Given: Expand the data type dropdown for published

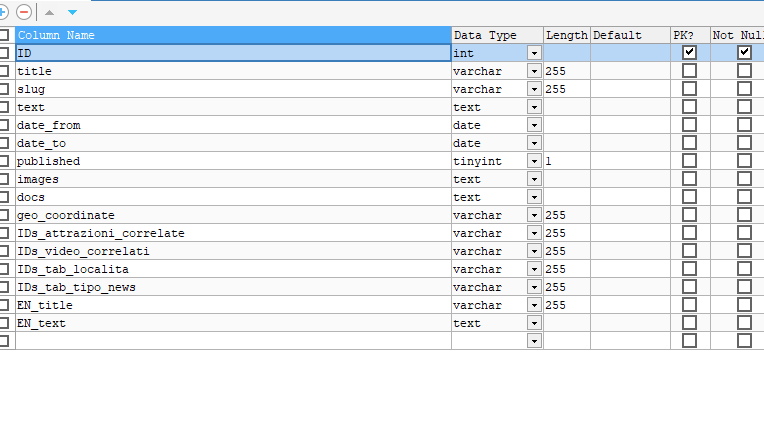Looking at the screenshot, I should [534, 161].
